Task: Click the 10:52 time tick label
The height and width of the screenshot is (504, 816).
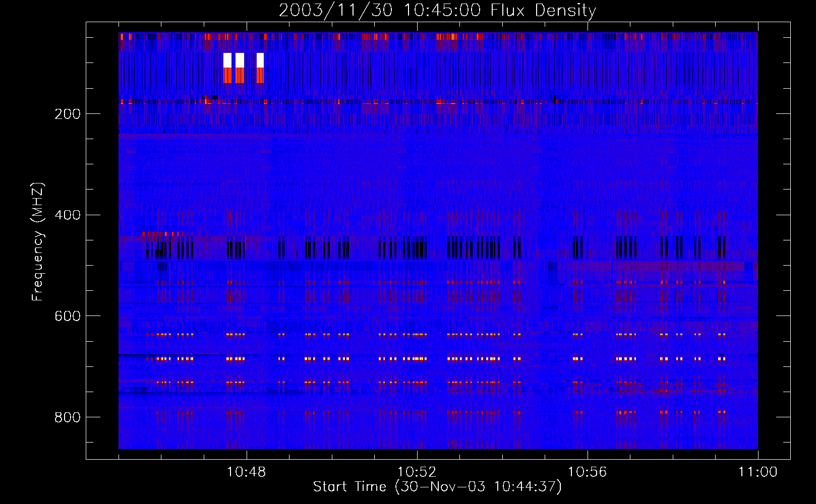Action: [417, 472]
